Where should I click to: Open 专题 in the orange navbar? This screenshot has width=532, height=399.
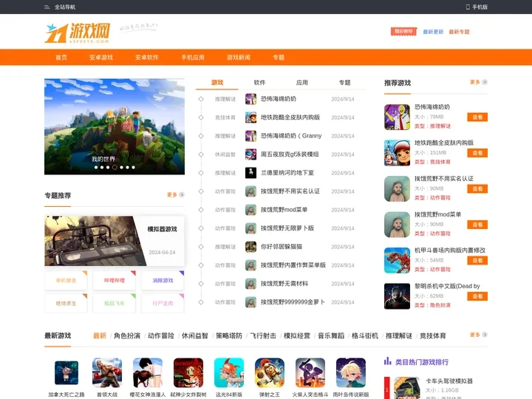[279, 58]
